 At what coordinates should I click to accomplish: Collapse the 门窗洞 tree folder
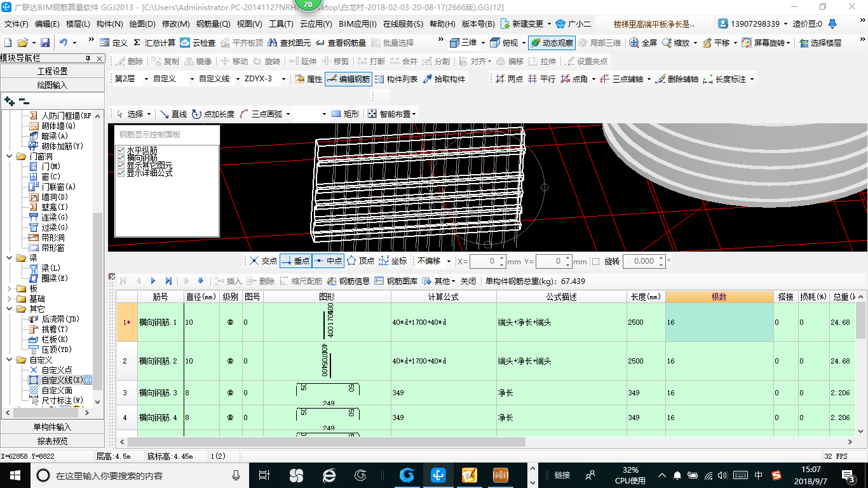[x=9, y=156]
